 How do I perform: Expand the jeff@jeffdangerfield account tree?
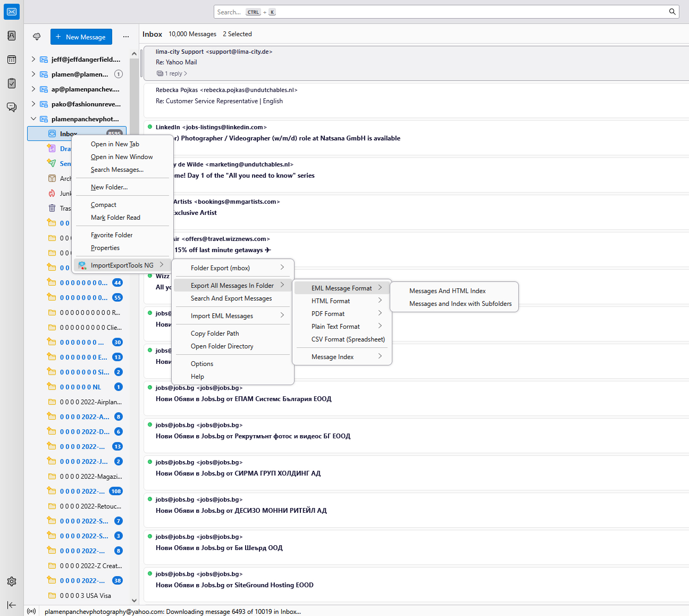tap(33, 59)
